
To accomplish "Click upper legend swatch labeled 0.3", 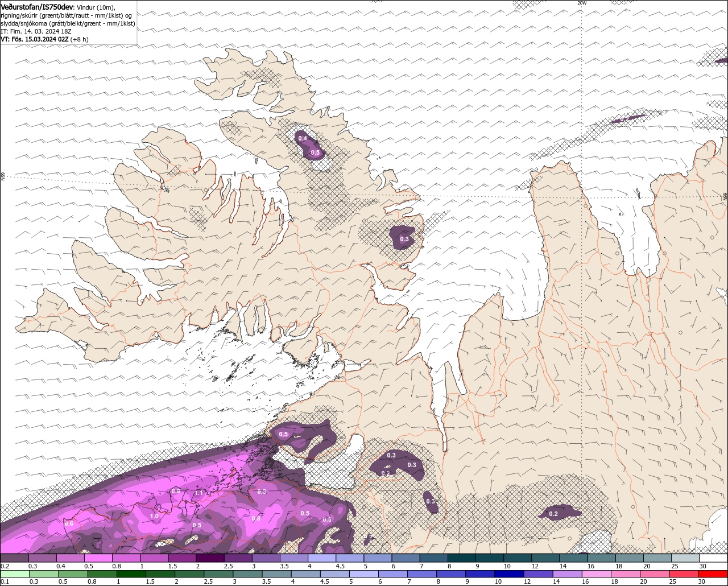I will point(42,558).
